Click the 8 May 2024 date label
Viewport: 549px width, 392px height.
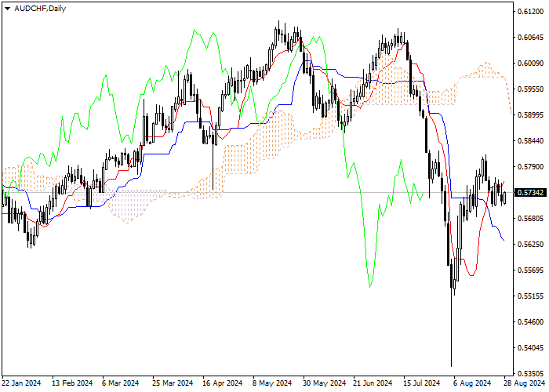[x=272, y=383]
